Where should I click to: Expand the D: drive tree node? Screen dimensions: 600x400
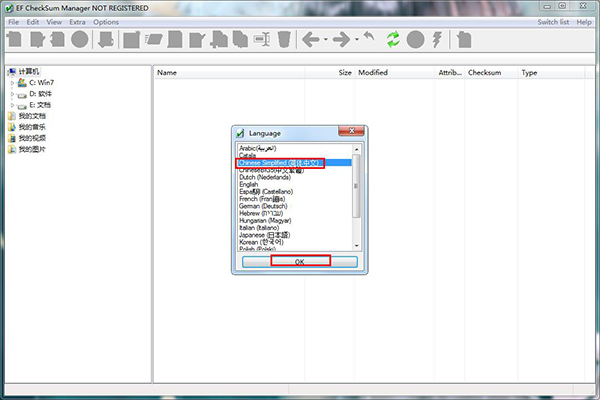13,94
